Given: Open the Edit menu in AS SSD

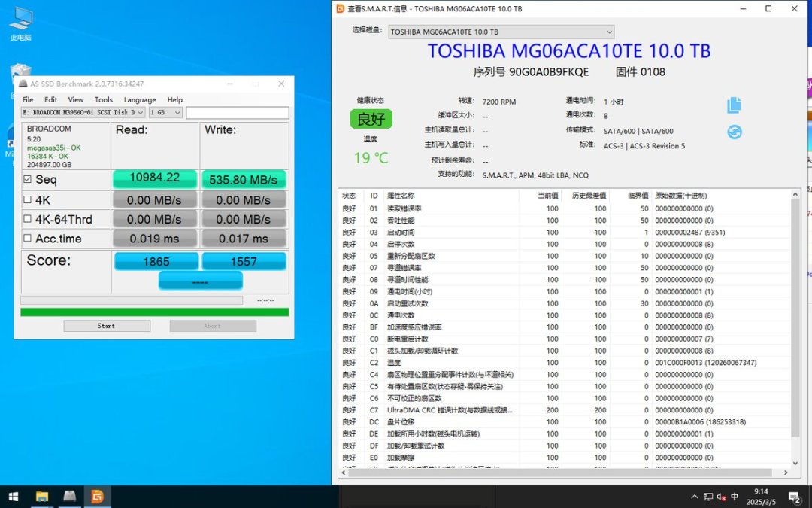Looking at the screenshot, I should point(51,99).
